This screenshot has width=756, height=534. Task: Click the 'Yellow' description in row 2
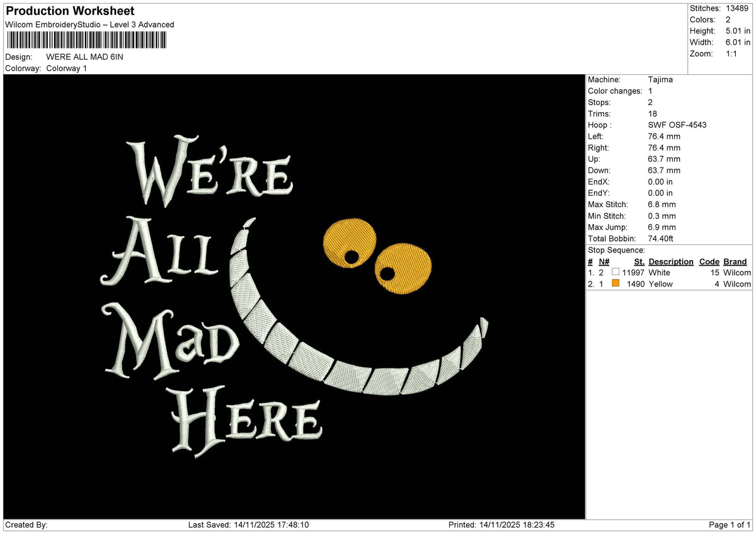click(660, 284)
